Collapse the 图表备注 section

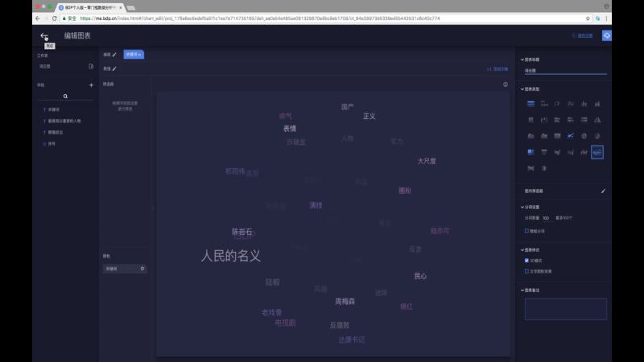[522, 290]
